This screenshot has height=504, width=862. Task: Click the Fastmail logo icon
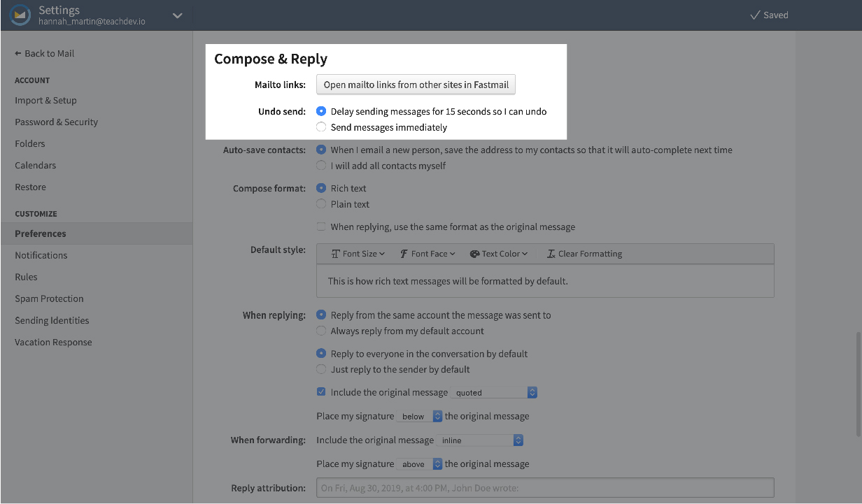(x=20, y=15)
